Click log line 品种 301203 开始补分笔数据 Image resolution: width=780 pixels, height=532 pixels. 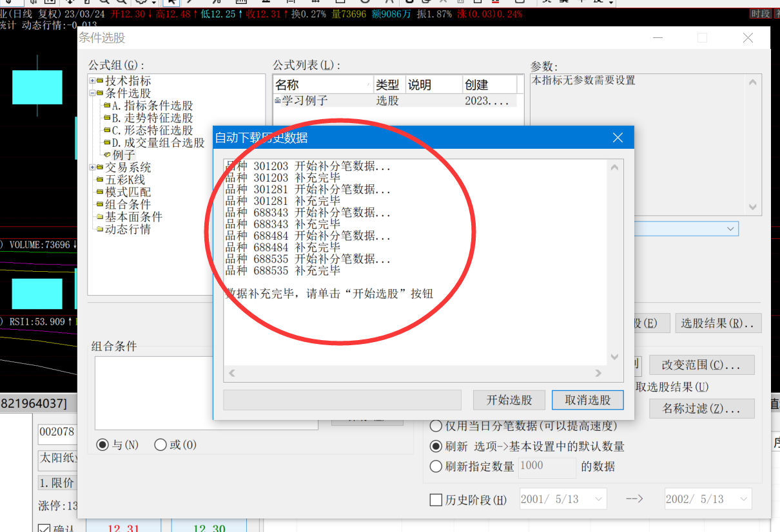pyautogui.click(x=308, y=166)
